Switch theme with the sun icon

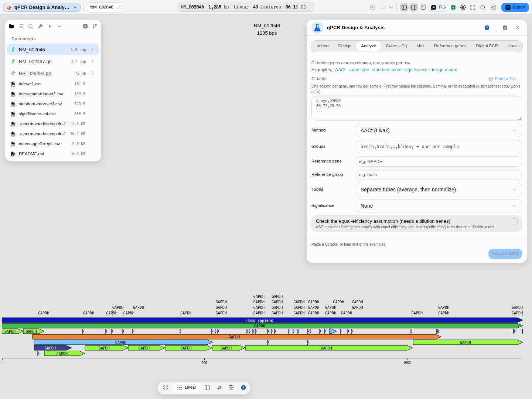[x=463, y=7]
